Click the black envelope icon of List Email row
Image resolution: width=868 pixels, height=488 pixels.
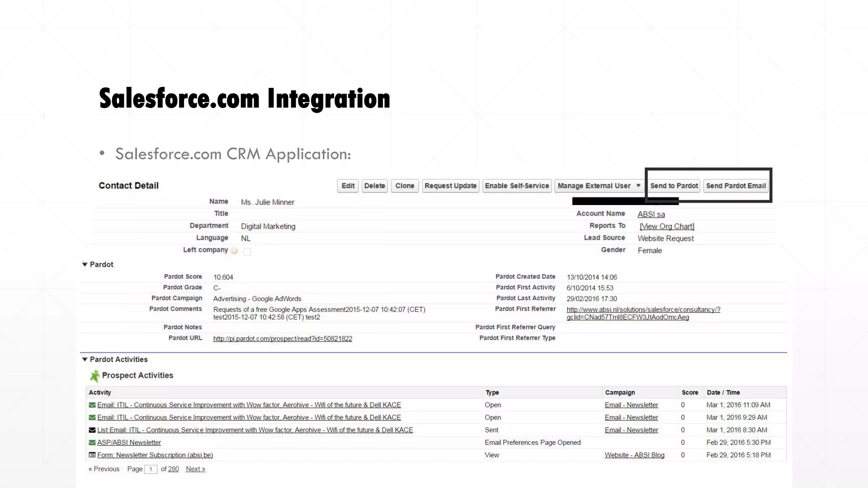92,430
